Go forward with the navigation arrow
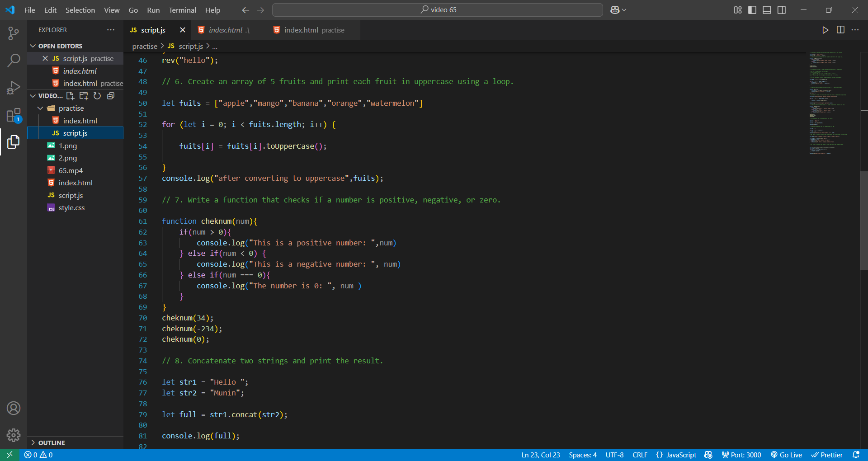This screenshot has width=868, height=461. click(260, 10)
